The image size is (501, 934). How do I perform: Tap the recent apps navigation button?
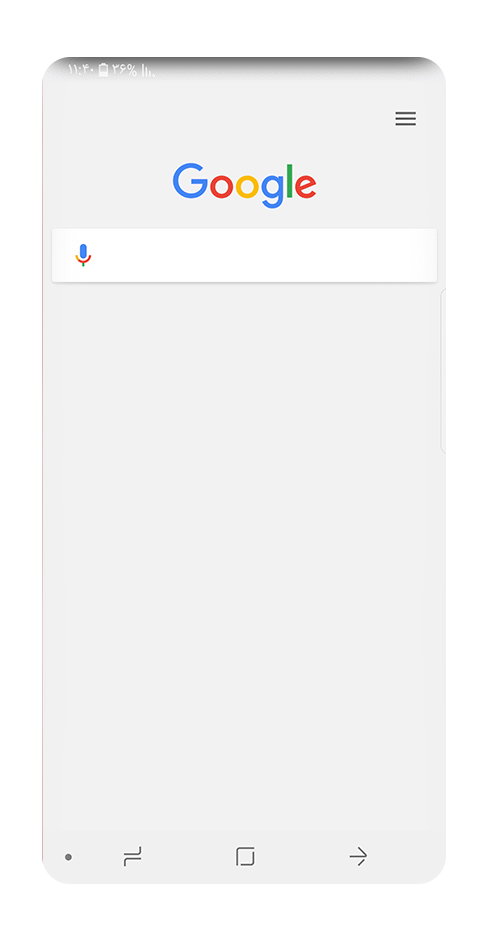tap(132, 857)
